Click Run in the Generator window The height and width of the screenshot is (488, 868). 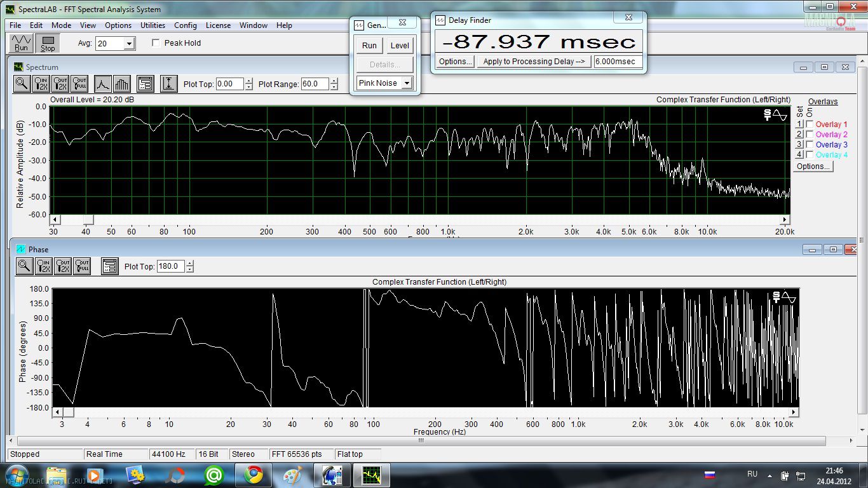point(369,45)
